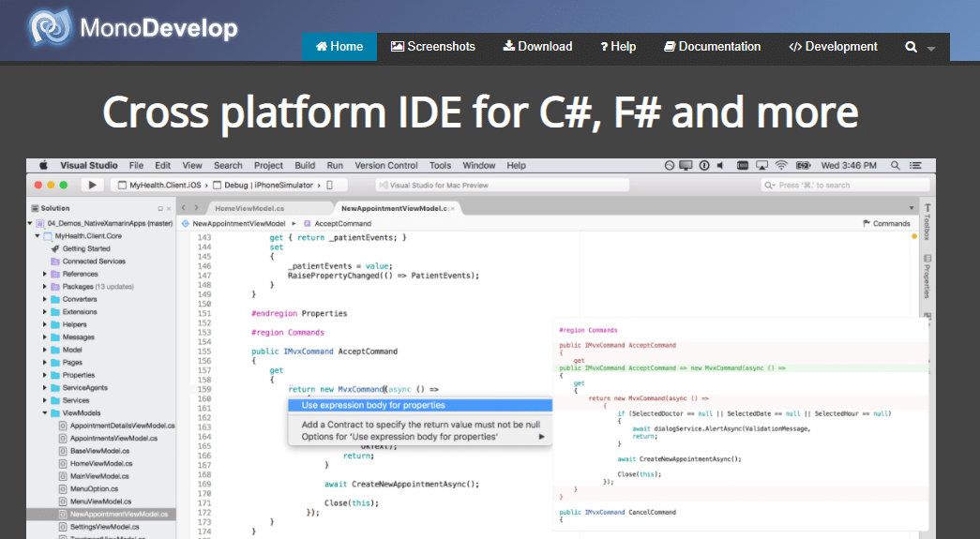Open the Documentation page
980x539 pixels.
tap(712, 47)
